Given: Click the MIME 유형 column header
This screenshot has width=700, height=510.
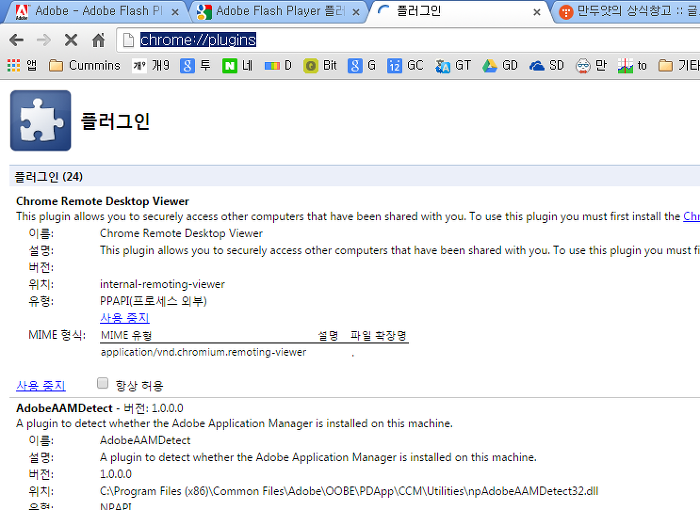Looking at the screenshot, I should pyautogui.click(x=127, y=335).
